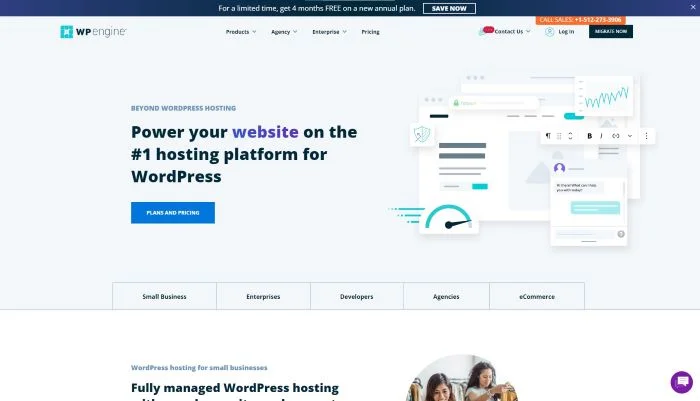Click the 'BEYOND WORDPRESS HOSTING' text
This screenshot has width=700, height=401.
click(x=183, y=108)
